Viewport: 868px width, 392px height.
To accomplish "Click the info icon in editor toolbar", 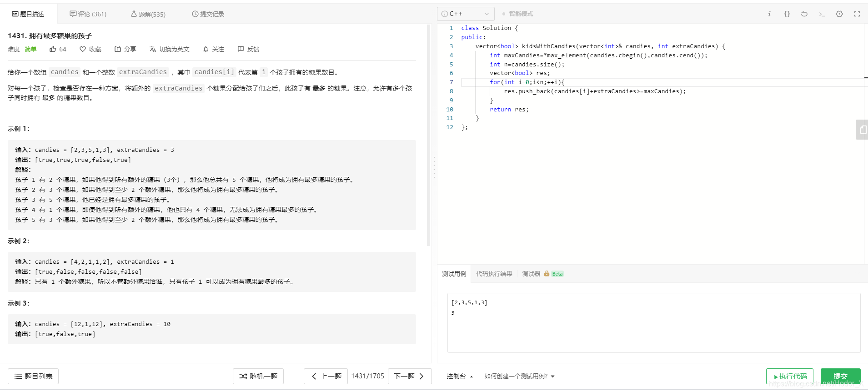I will pyautogui.click(x=769, y=14).
